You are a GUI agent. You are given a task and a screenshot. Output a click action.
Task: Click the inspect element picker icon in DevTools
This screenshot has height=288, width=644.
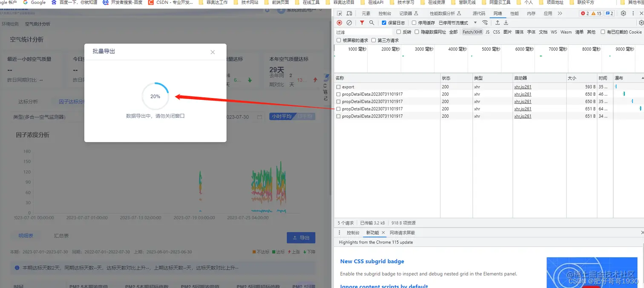[x=339, y=14]
